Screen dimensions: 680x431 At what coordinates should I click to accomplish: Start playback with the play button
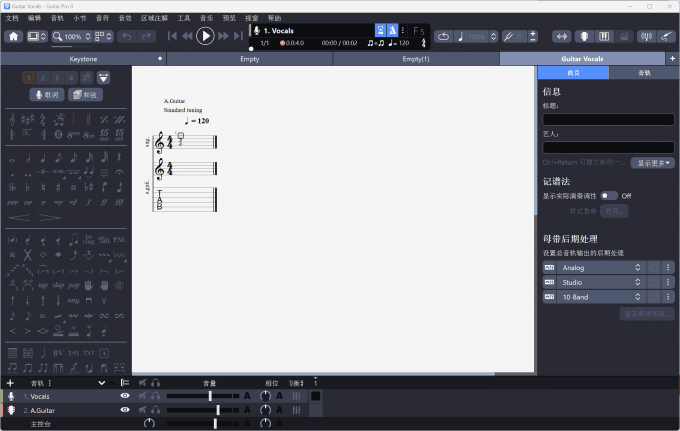tap(205, 36)
